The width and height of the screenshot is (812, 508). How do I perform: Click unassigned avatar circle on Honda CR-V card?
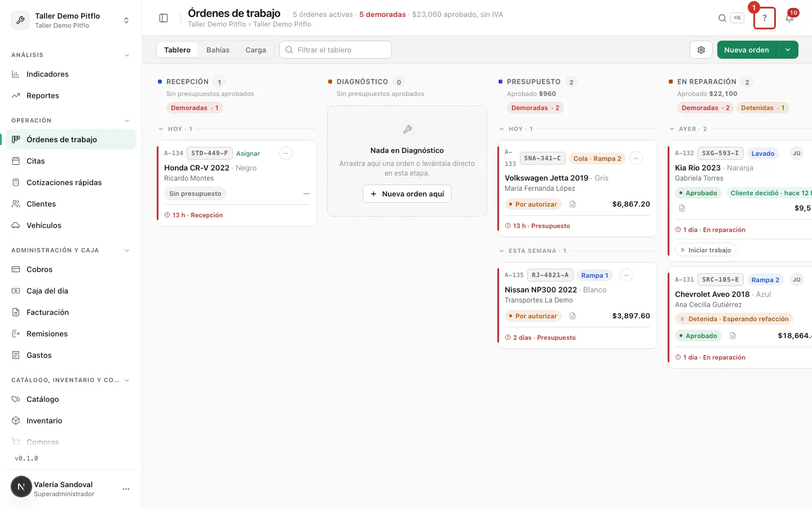pos(286,153)
